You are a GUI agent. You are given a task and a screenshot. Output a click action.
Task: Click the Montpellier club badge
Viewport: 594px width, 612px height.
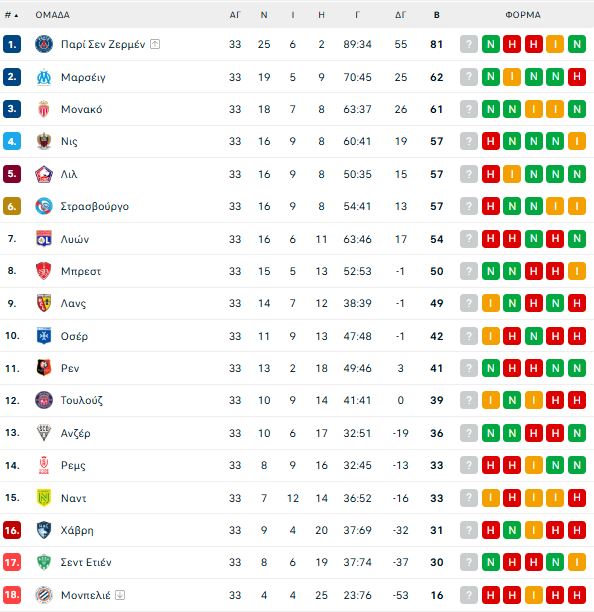tap(44, 595)
